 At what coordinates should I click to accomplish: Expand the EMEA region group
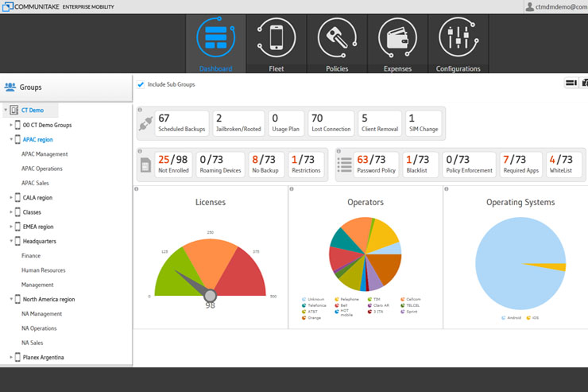coord(11,227)
